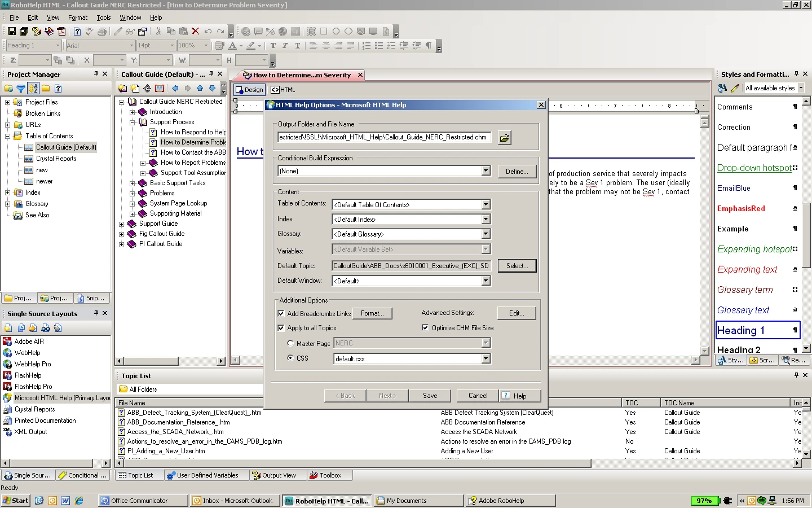Click the blue up arrow in Callout Guide toolbar
Viewport: 812px width, 508px height.
200,89
